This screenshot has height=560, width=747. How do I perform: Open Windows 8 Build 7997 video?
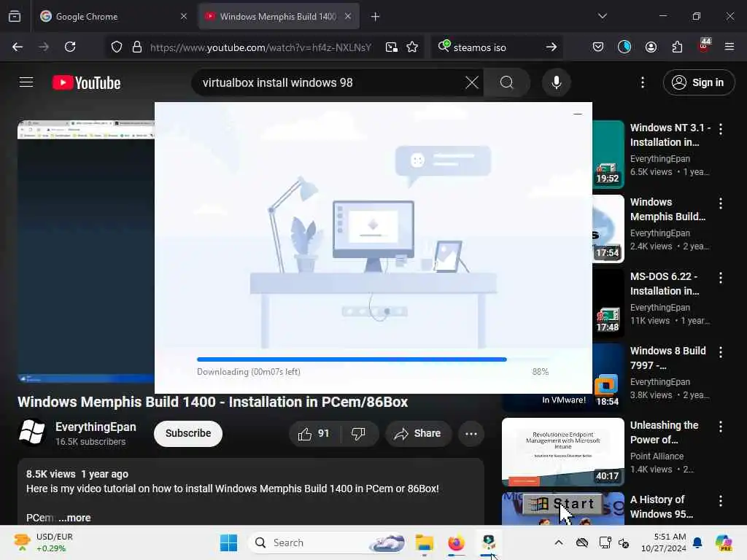[x=668, y=358]
